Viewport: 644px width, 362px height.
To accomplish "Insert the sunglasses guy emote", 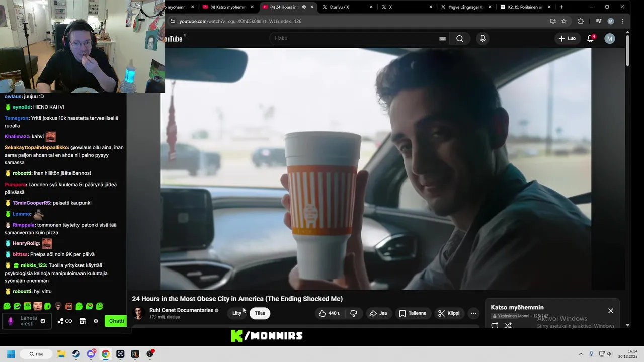I will tap(58, 306).
